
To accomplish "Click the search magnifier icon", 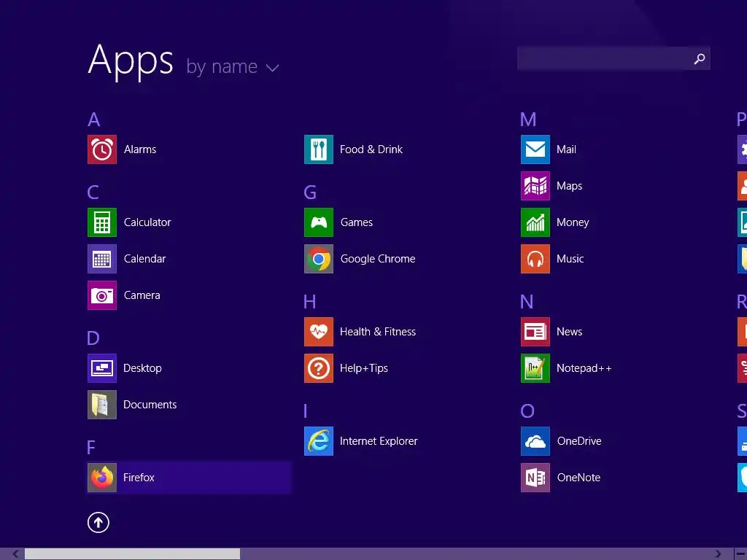I will 700,58.
